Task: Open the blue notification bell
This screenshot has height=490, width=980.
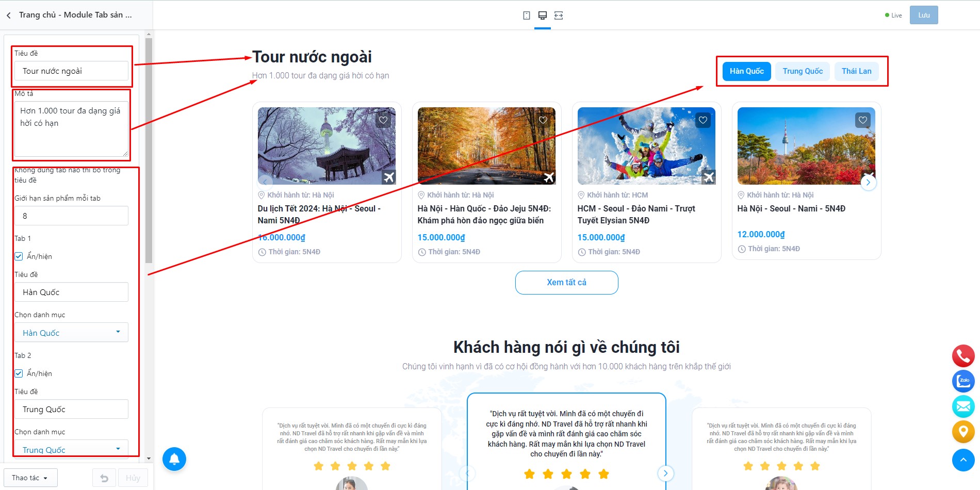Action: point(174,459)
